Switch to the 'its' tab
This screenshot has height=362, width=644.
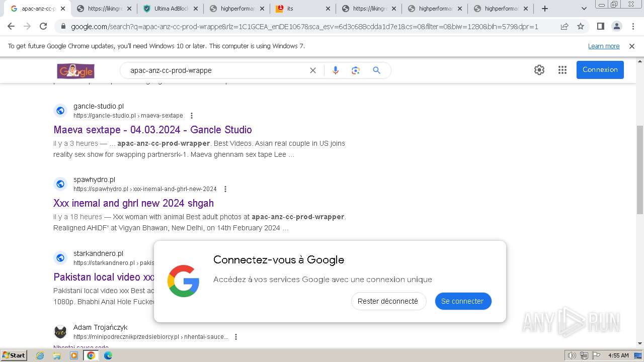pyautogui.click(x=302, y=9)
